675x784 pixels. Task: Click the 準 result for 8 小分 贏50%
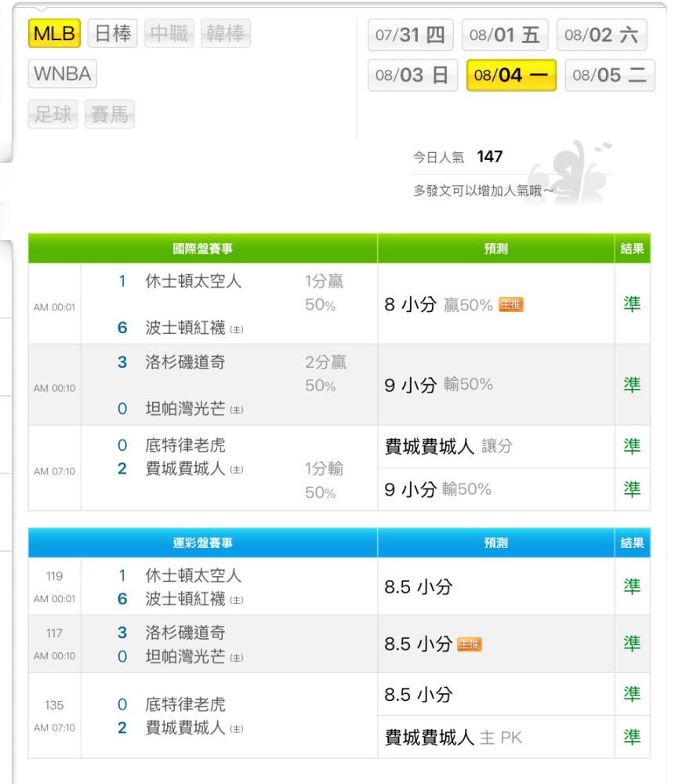(632, 304)
